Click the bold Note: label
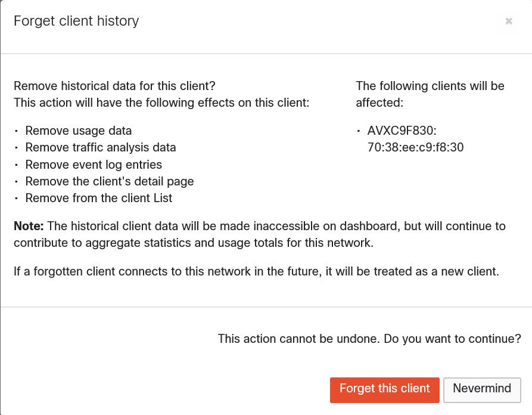 (x=29, y=227)
